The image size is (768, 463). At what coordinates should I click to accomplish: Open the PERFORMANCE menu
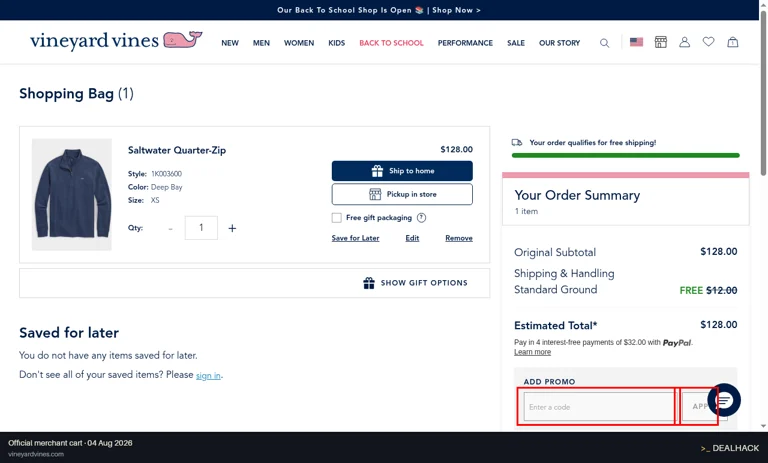tap(465, 43)
